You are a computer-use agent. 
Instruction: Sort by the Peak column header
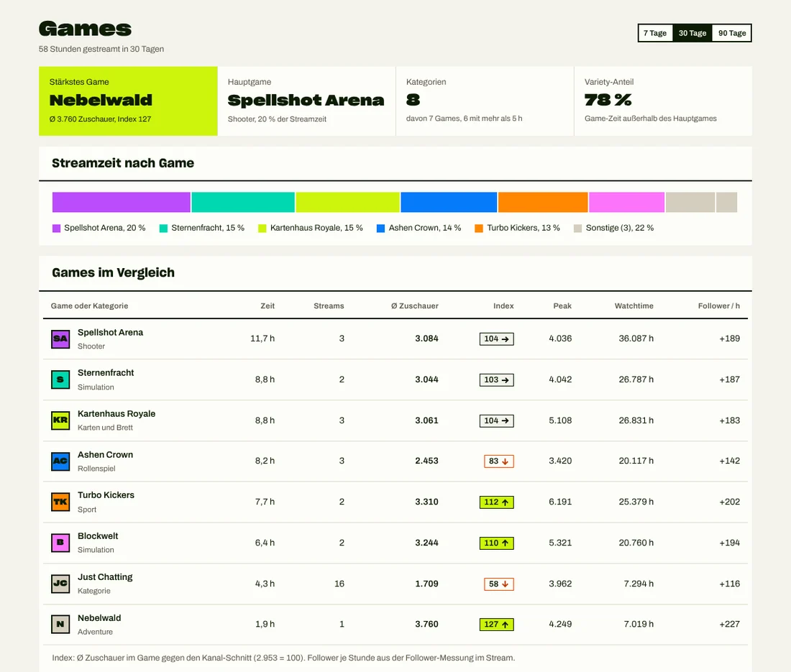coord(562,306)
